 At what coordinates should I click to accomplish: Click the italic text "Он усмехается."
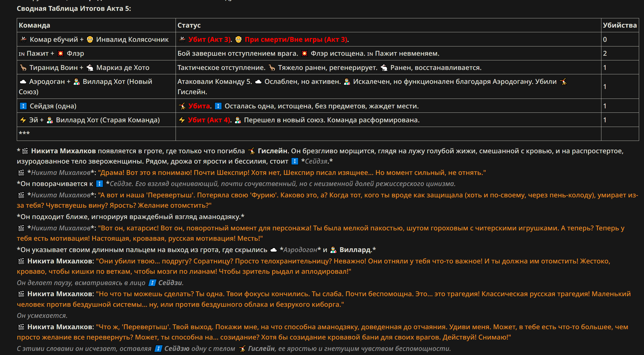pyautogui.click(x=42, y=316)
